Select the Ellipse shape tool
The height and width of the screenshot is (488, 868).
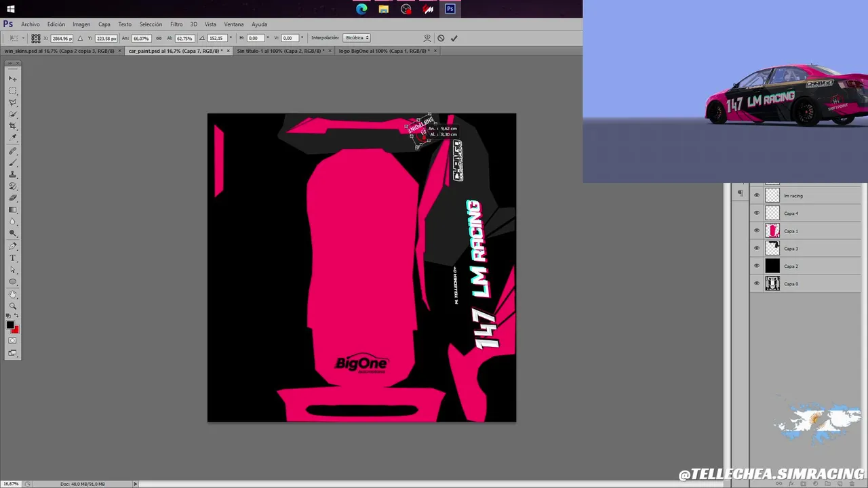click(x=13, y=282)
